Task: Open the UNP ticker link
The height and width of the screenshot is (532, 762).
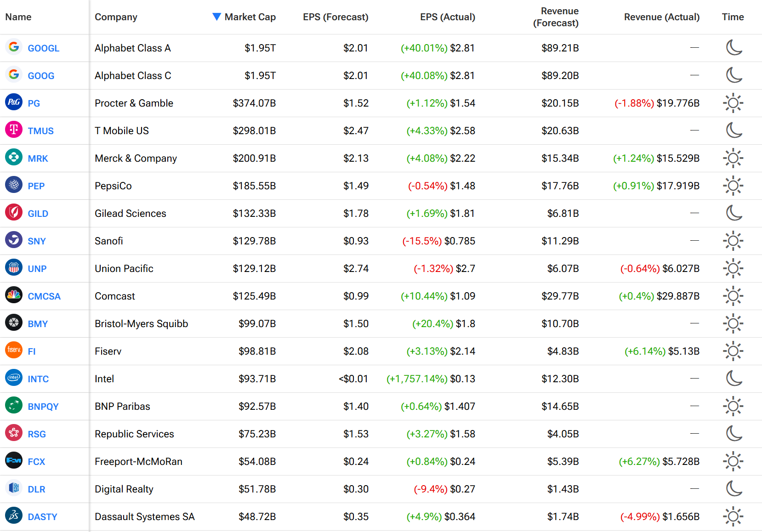Action: click(37, 269)
